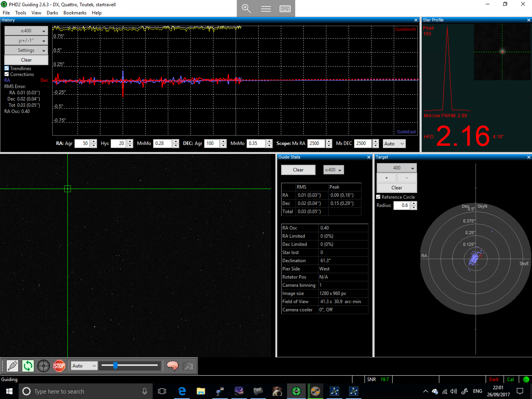The image size is (532, 399).
Task: Expand the History y:+/-1" scale dropdown
Action: click(x=26, y=41)
